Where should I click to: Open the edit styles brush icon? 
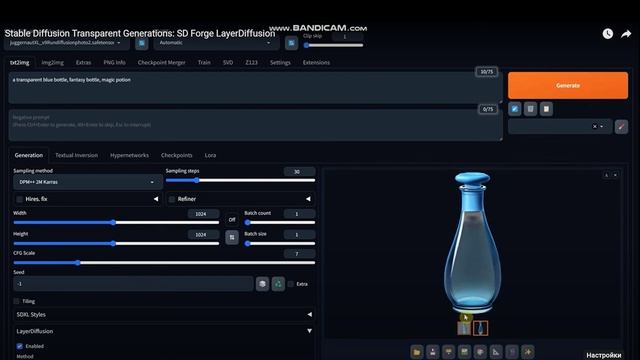click(x=621, y=127)
